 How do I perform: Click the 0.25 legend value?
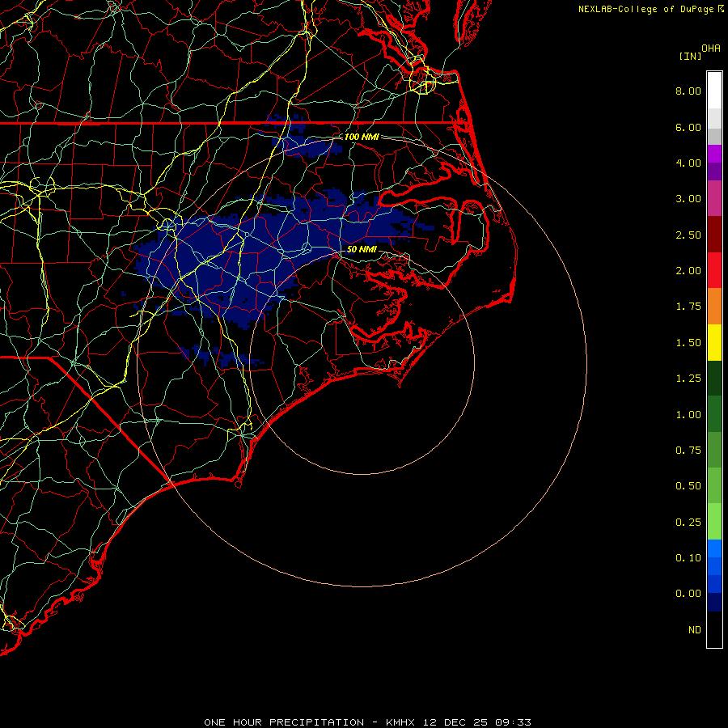(688, 523)
